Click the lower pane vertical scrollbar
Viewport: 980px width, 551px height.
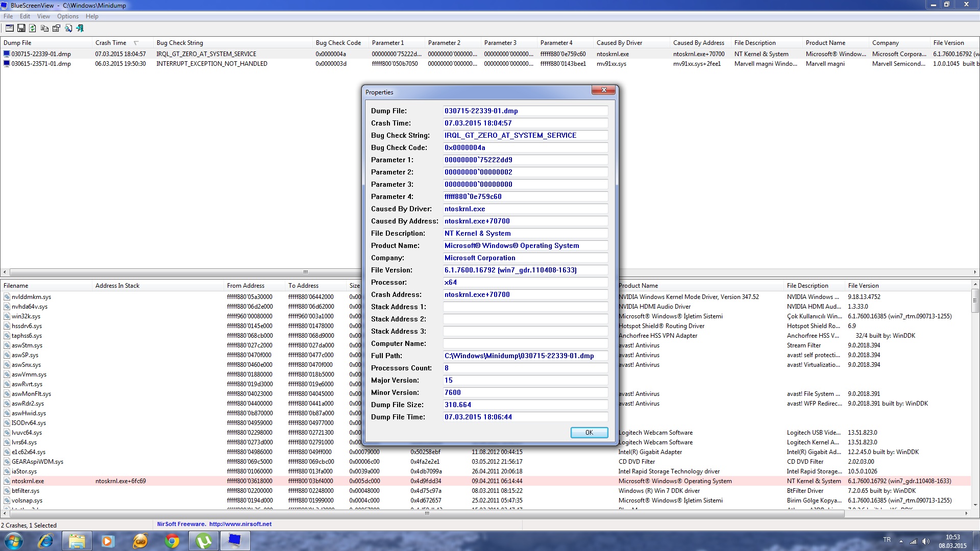pyautogui.click(x=975, y=398)
